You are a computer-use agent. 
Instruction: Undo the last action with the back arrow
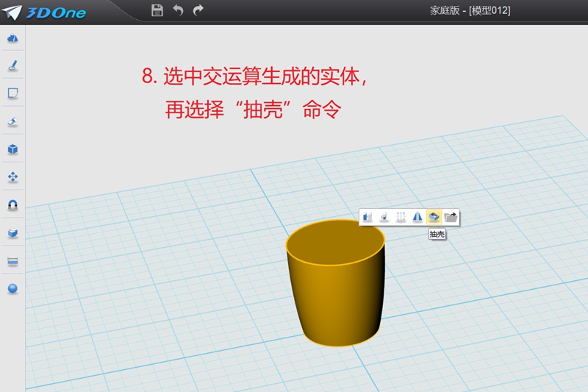click(178, 10)
